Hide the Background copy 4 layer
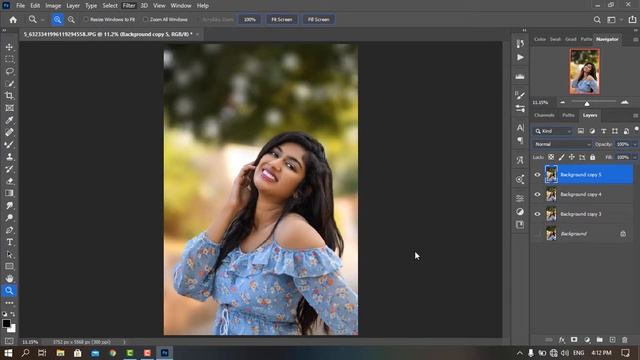 tap(538, 194)
